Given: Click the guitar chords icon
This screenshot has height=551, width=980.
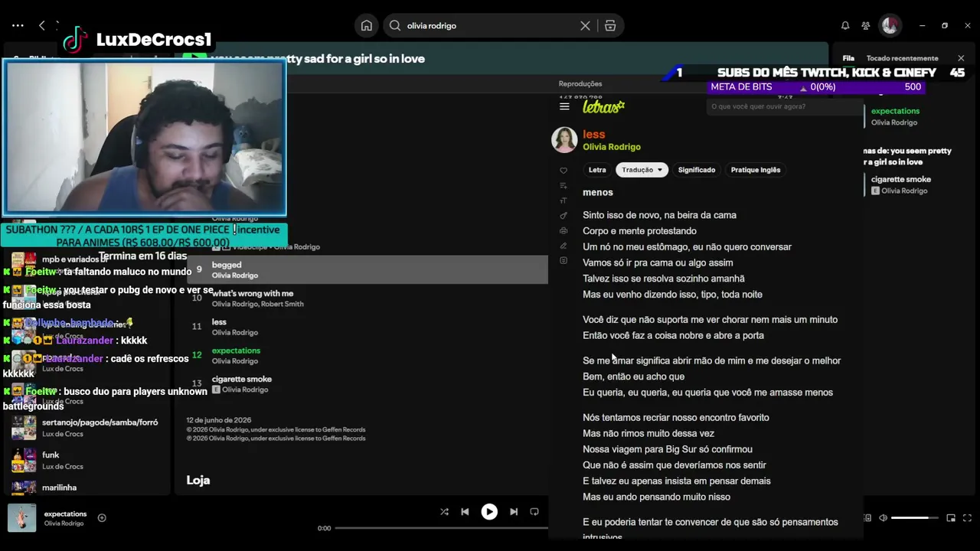Looking at the screenshot, I should pos(563,216).
